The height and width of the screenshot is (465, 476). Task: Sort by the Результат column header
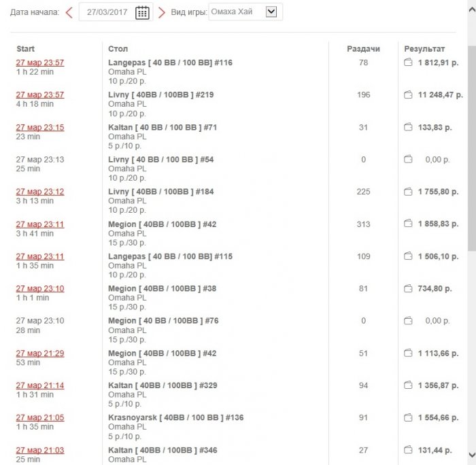424,49
